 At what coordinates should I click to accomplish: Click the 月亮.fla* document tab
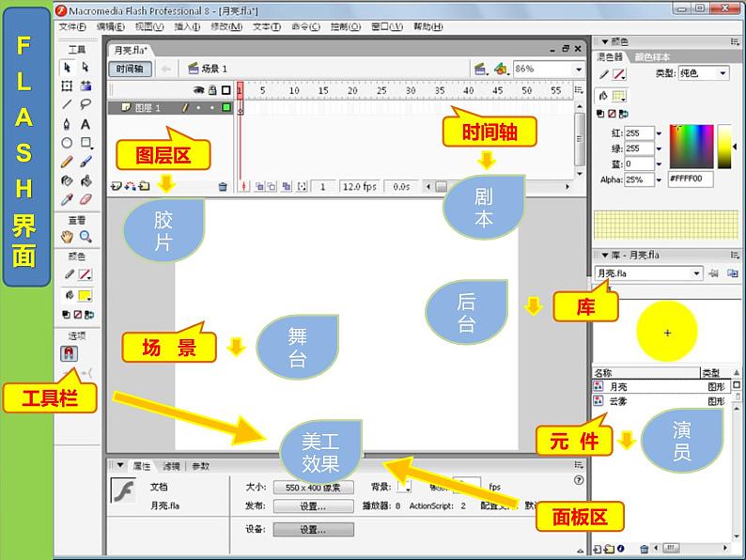[131, 50]
